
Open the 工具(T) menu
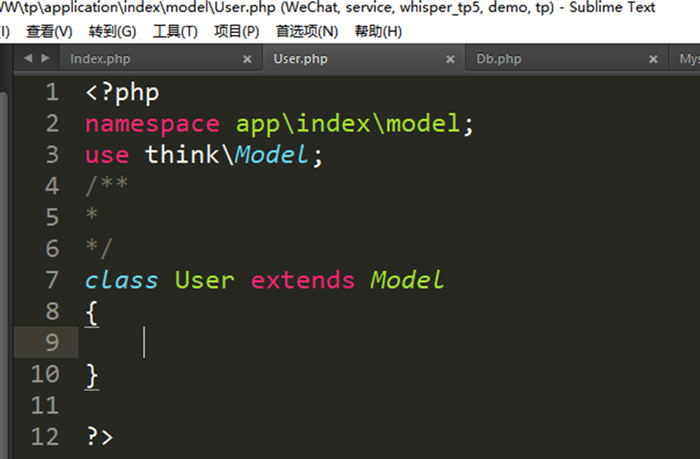(175, 31)
